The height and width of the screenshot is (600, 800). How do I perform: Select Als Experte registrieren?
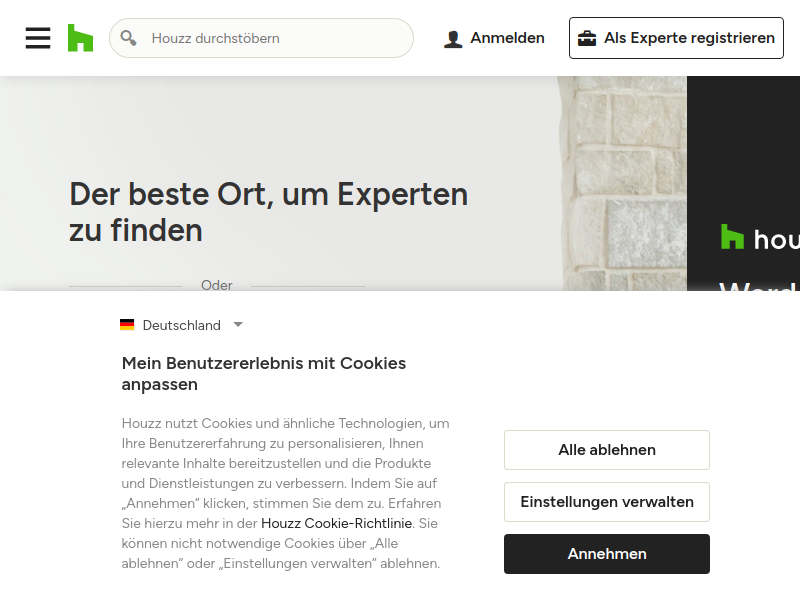pos(676,38)
